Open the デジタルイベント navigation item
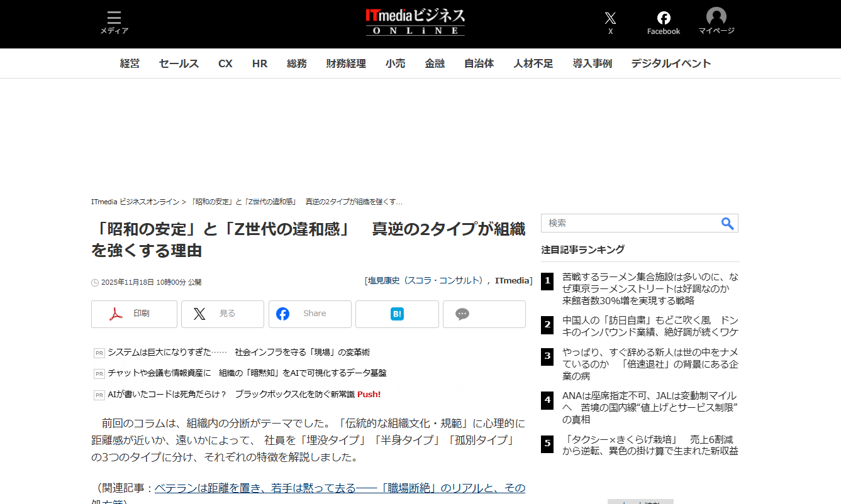The height and width of the screenshot is (504, 841). click(x=671, y=63)
